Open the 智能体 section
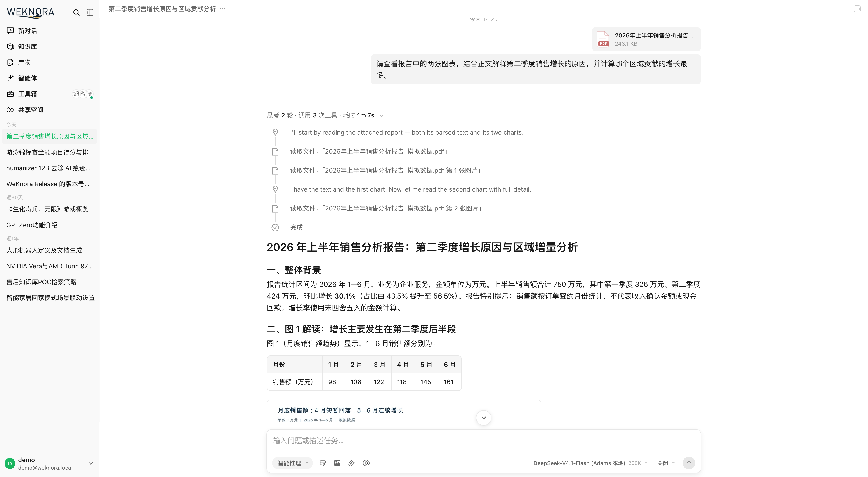 [x=50, y=78]
